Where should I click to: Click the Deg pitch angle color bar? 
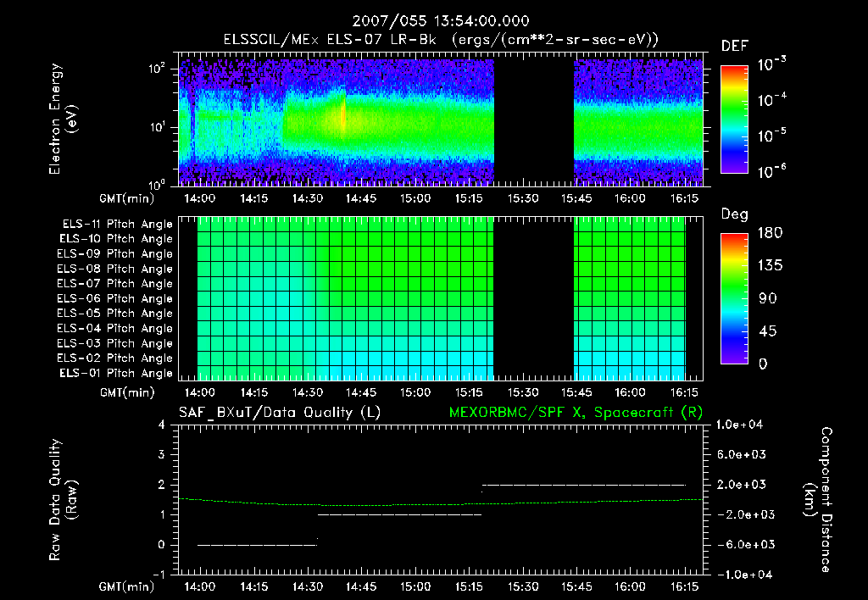pyautogui.click(x=734, y=299)
